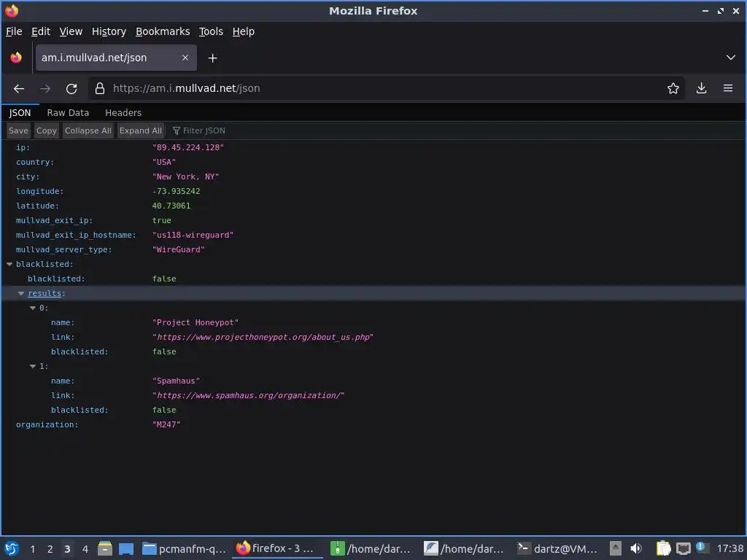Image resolution: width=747 pixels, height=560 pixels.
Task: Select the city value "New York, NY"
Action: point(185,176)
